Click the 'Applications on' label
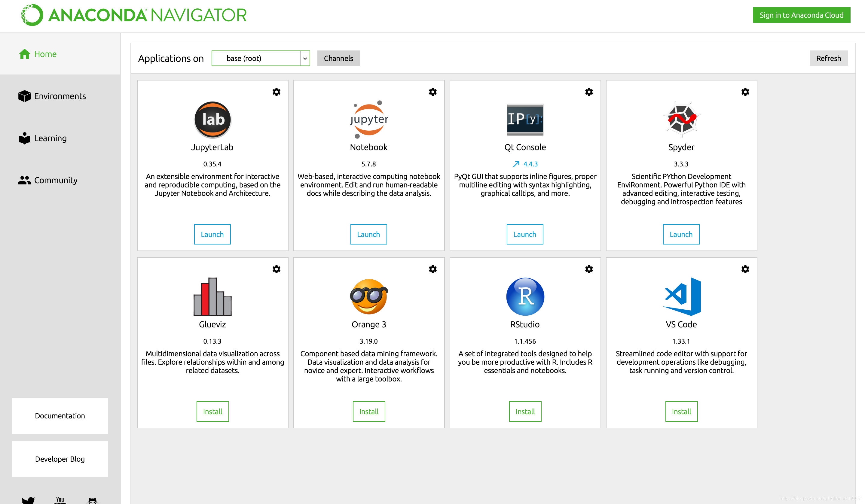Viewport: 865px width, 504px height. tap(171, 58)
